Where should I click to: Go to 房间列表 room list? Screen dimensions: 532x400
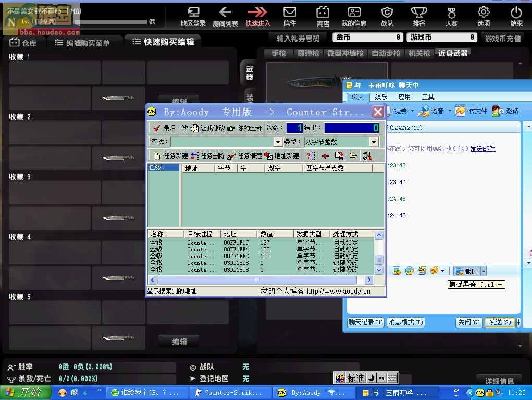(225, 17)
